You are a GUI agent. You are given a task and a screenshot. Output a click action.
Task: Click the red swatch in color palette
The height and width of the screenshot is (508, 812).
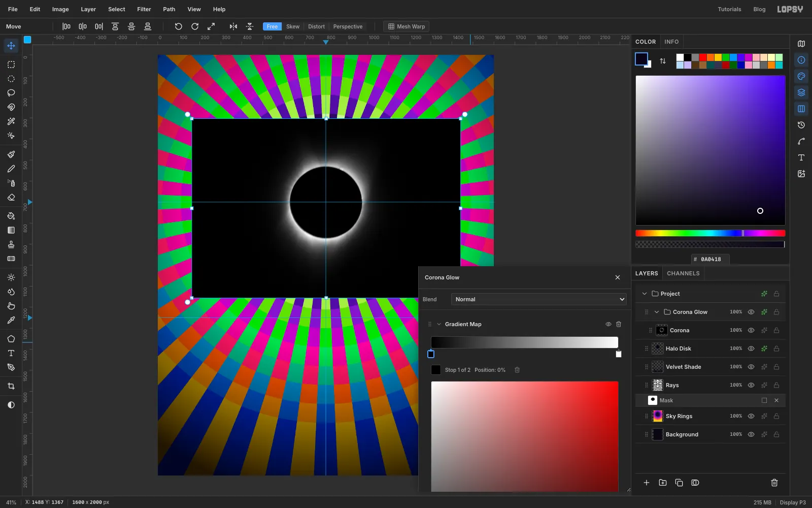[x=703, y=57]
